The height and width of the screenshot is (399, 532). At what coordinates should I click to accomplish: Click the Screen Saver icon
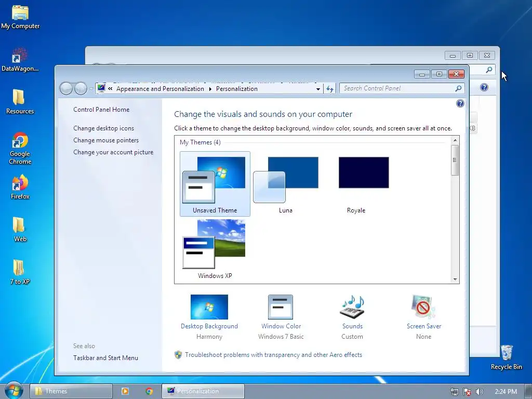tap(423, 307)
